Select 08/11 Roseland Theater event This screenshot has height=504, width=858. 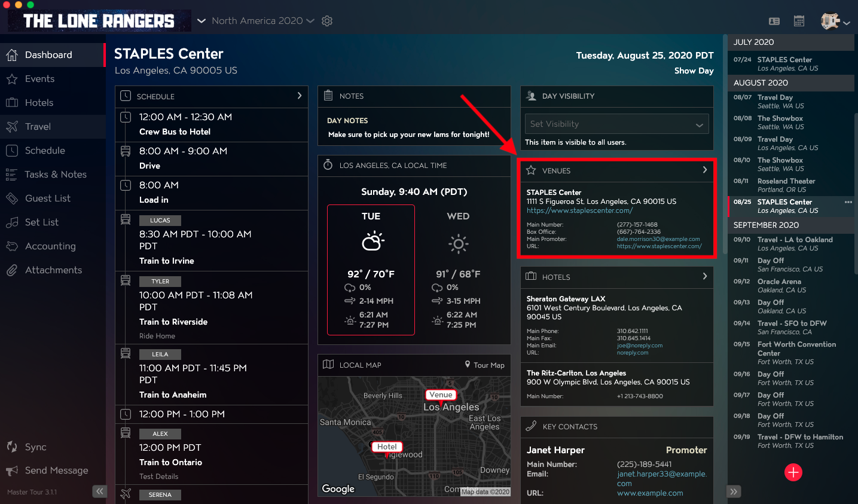(791, 185)
